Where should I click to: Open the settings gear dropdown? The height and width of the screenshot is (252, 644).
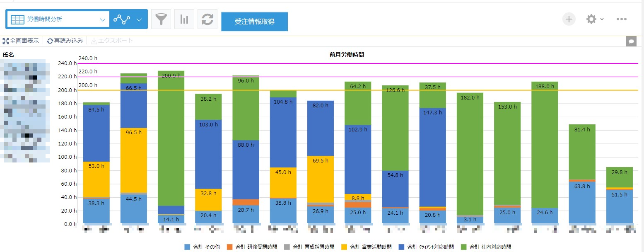point(595,19)
